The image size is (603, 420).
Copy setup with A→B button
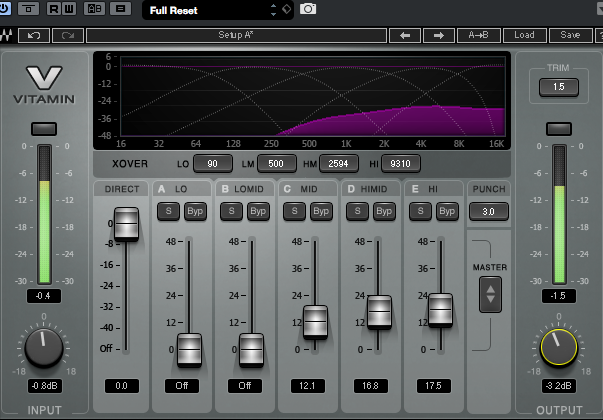pos(479,35)
